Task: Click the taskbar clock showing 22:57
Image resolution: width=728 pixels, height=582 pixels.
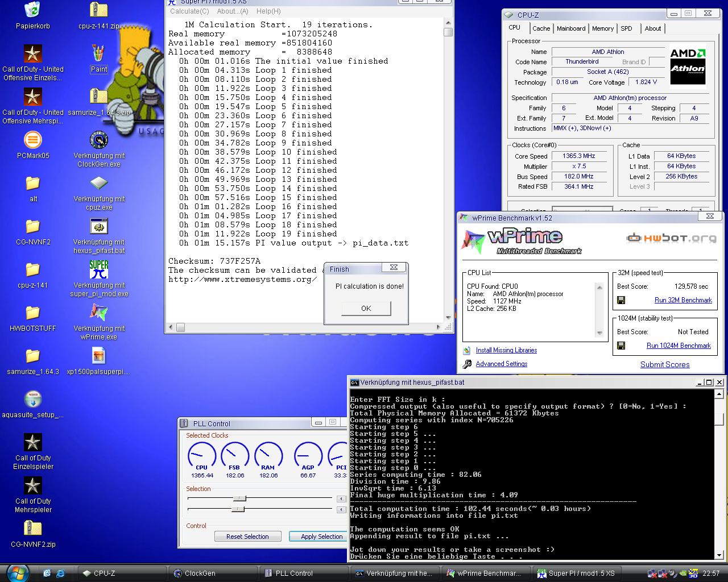Action: click(711, 573)
